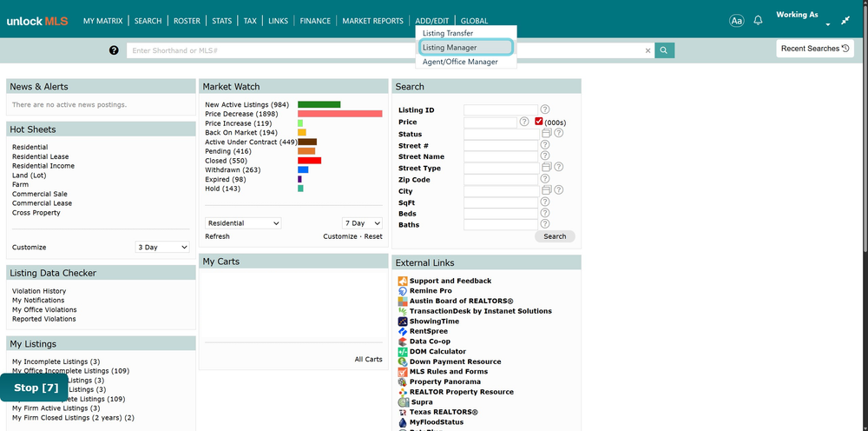Click the help icon beside Listing ID
This screenshot has width=868, height=431.
point(545,109)
